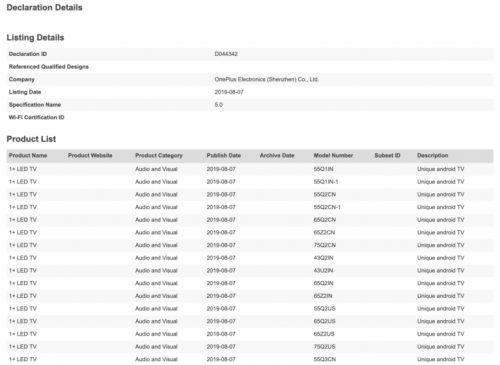This screenshot has width=500, height=365.
Task: Click the Product Name column header
Action: pyautogui.click(x=28, y=155)
